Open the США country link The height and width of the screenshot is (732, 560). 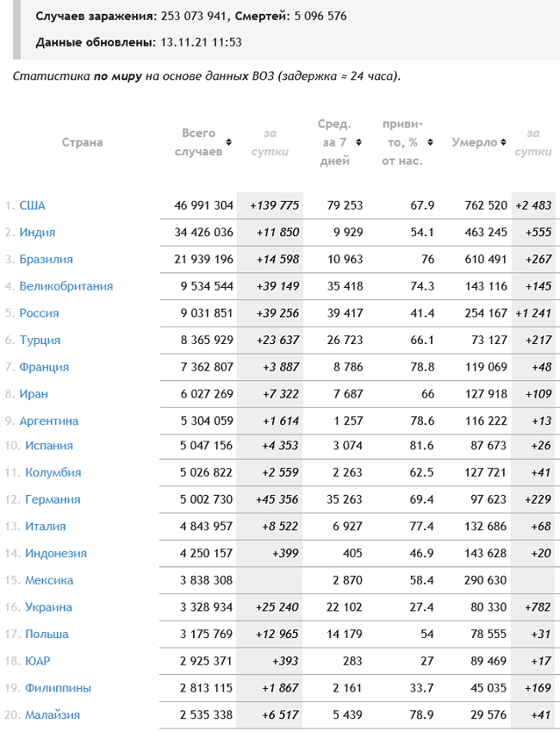click(32, 205)
